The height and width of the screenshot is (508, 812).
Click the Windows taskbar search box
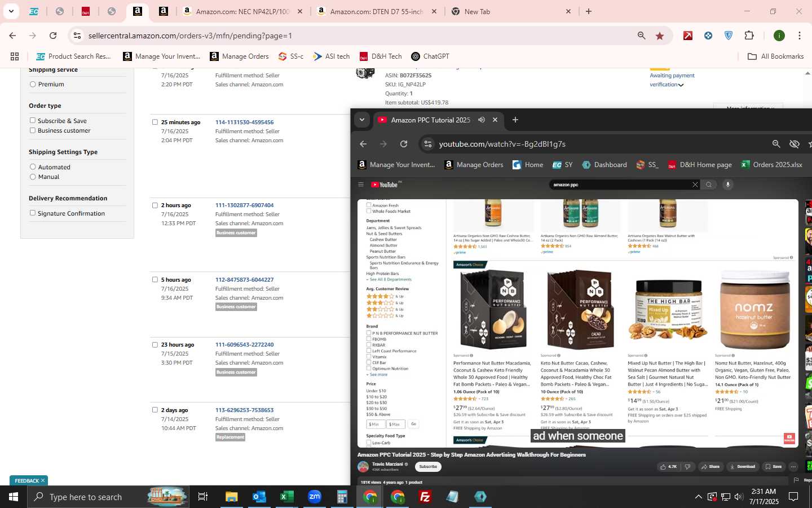pyautogui.click(x=108, y=497)
